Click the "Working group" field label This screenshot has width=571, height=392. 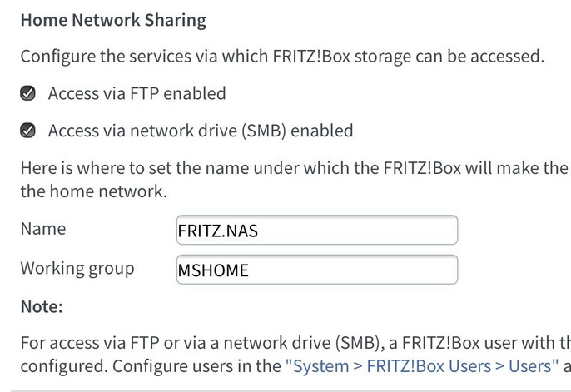click(77, 269)
